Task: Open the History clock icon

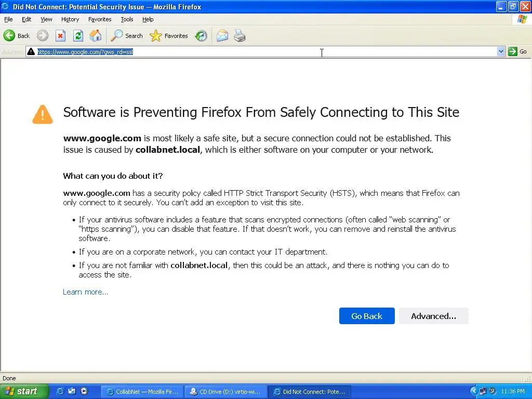Action: (201, 36)
